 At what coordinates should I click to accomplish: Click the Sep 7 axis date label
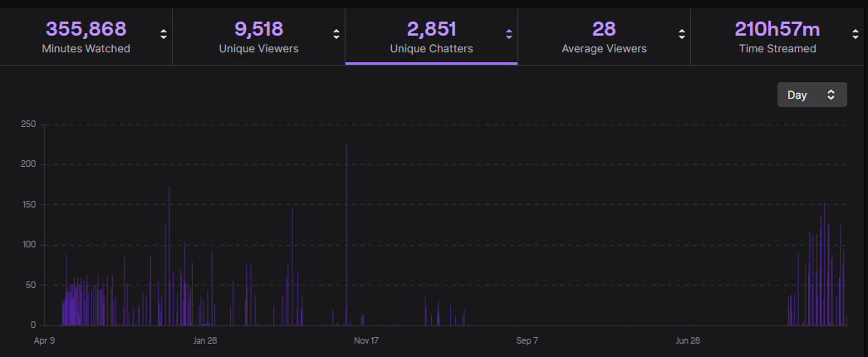527,340
